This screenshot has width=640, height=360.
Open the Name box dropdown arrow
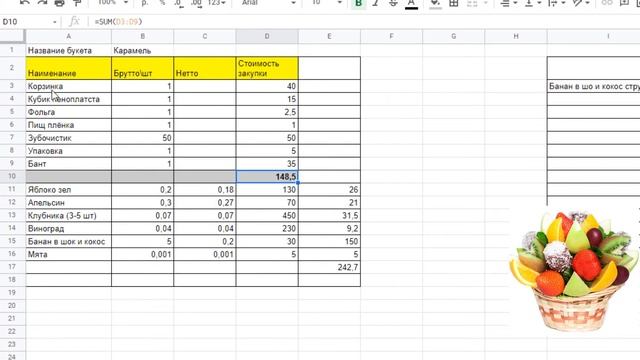[55, 22]
